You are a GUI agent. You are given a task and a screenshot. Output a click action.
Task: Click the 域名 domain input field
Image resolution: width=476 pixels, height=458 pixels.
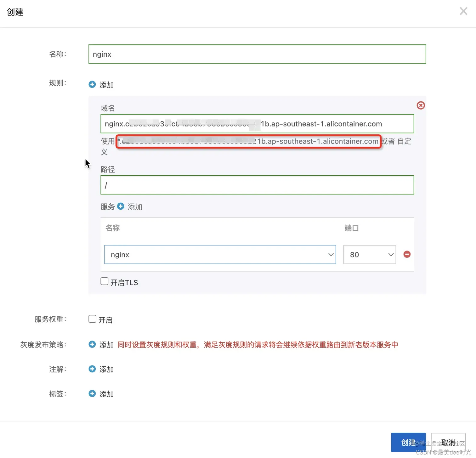pyautogui.click(x=257, y=124)
